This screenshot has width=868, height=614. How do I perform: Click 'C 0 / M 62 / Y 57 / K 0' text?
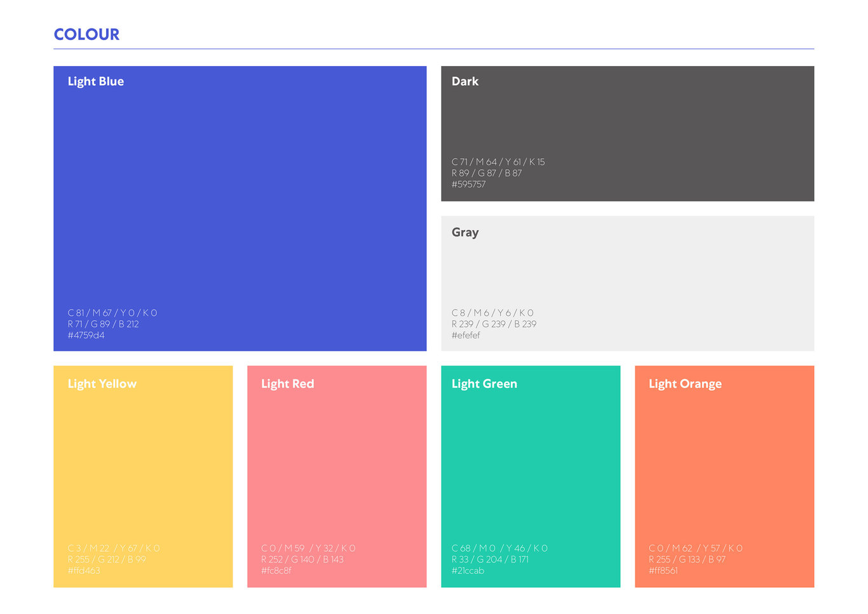[696, 548]
